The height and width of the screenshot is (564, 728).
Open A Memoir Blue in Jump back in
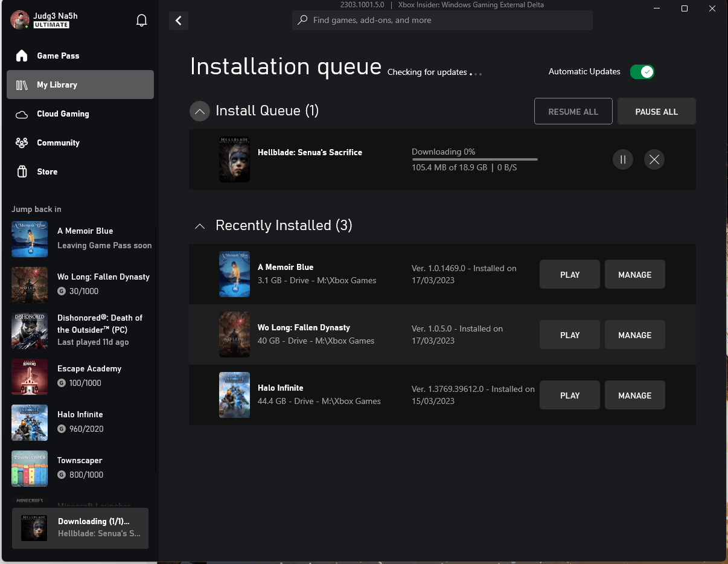click(30, 239)
